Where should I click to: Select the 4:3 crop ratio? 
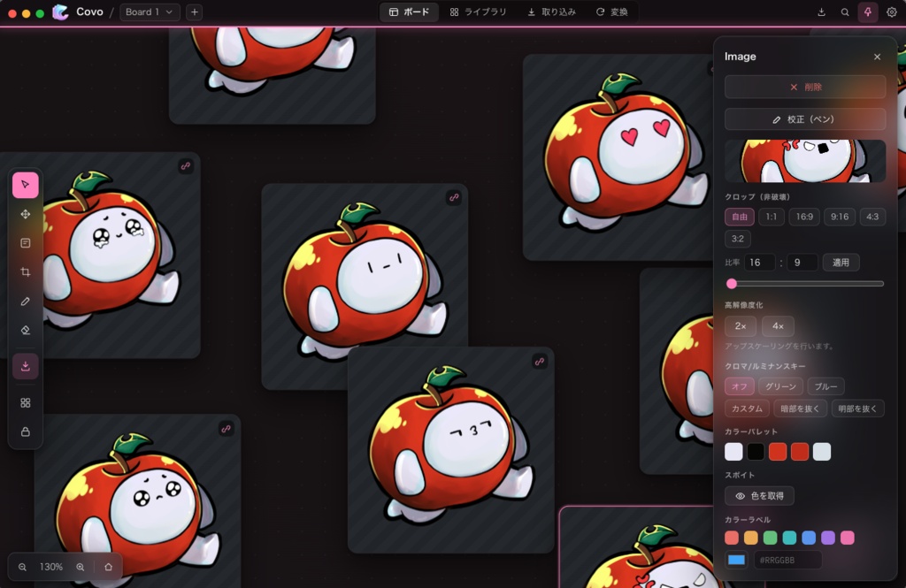click(x=872, y=217)
